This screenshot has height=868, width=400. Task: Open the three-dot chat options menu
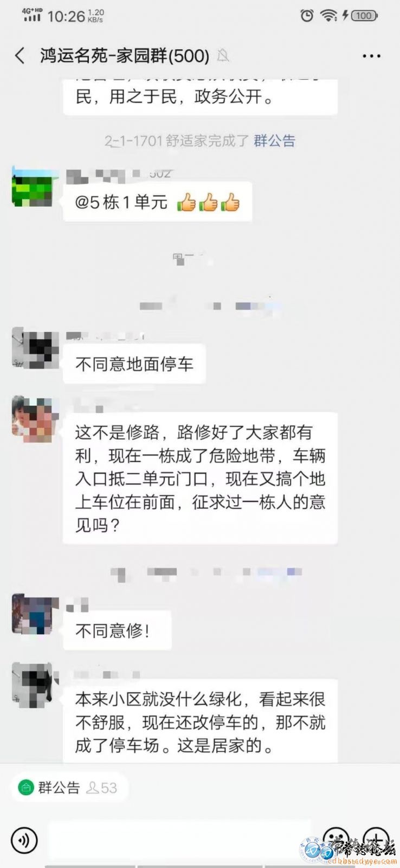(x=371, y=56)
